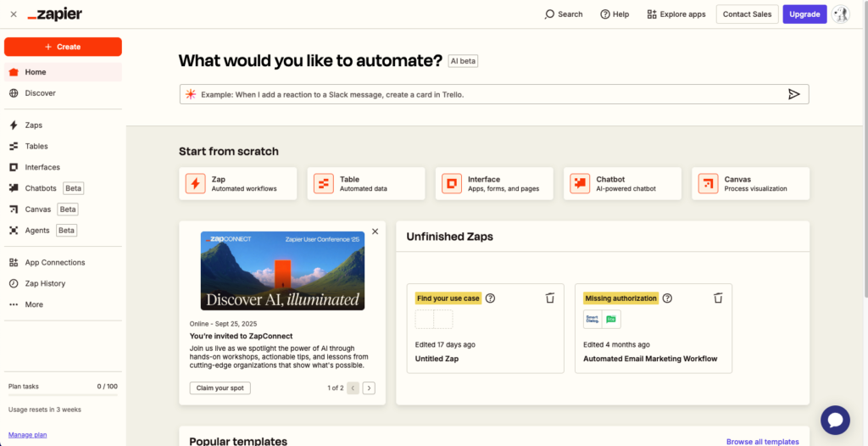Viewport: 868px width, 446px height.
Task: Start an Interface from scratch card
Action: pyautogui.click(x=494, y=184)
